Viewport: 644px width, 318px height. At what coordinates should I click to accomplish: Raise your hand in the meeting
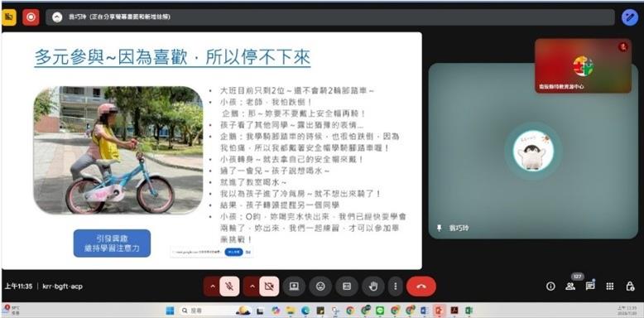point(373,287)
